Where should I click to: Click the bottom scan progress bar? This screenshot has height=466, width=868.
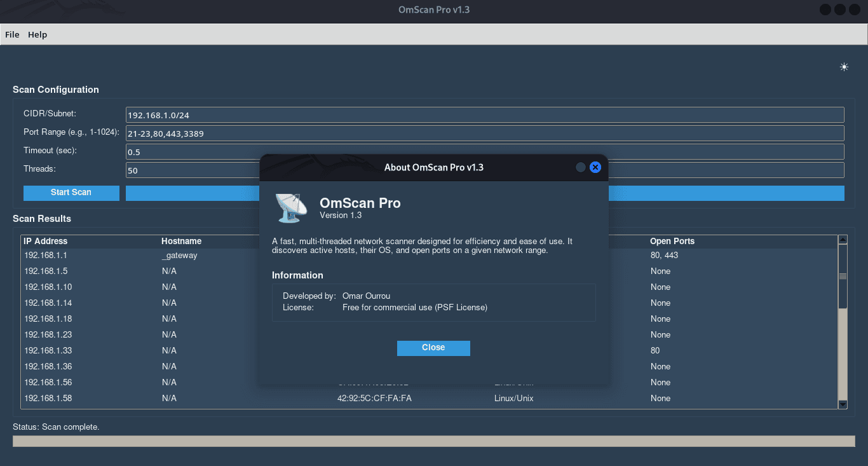pos(433,441)
